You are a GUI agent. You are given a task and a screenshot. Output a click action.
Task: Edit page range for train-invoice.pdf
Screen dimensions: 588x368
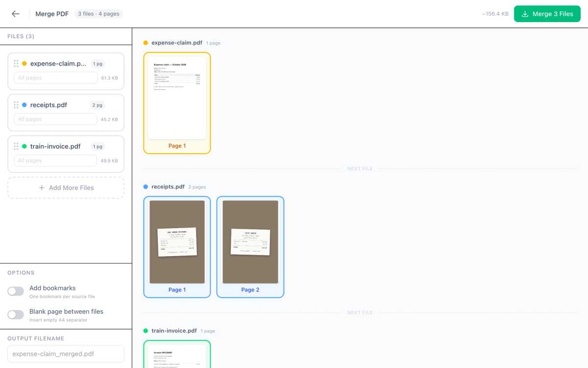(55, 160)
